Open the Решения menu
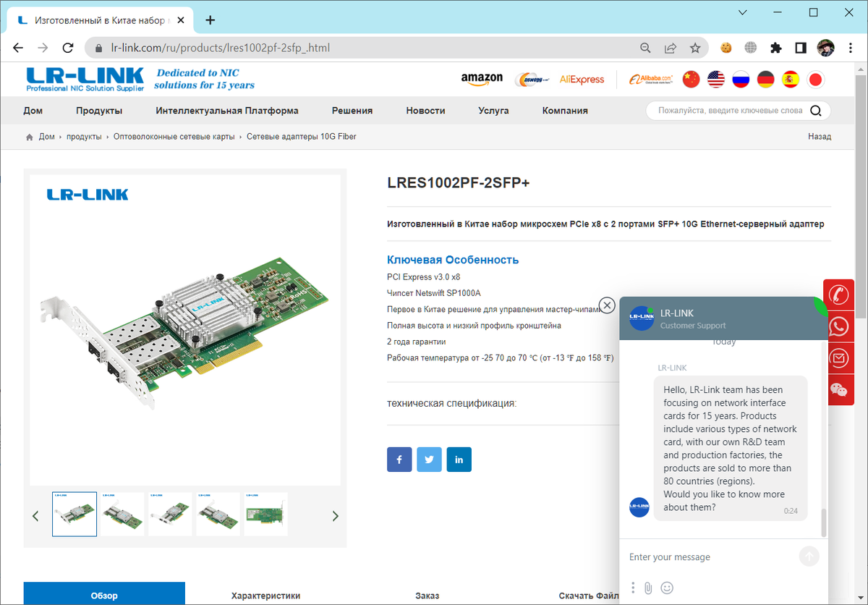868x605 pixels. click(x=352, y=111)
